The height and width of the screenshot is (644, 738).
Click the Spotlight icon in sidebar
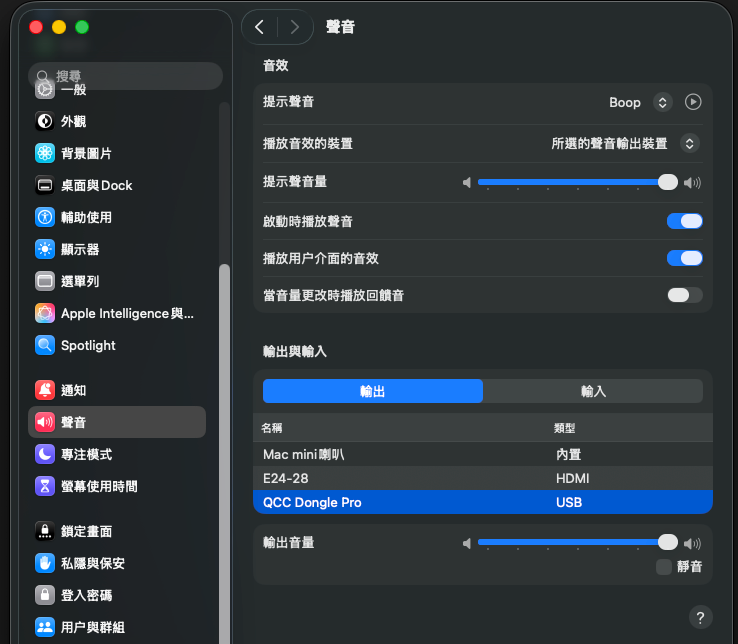[45, 345]
